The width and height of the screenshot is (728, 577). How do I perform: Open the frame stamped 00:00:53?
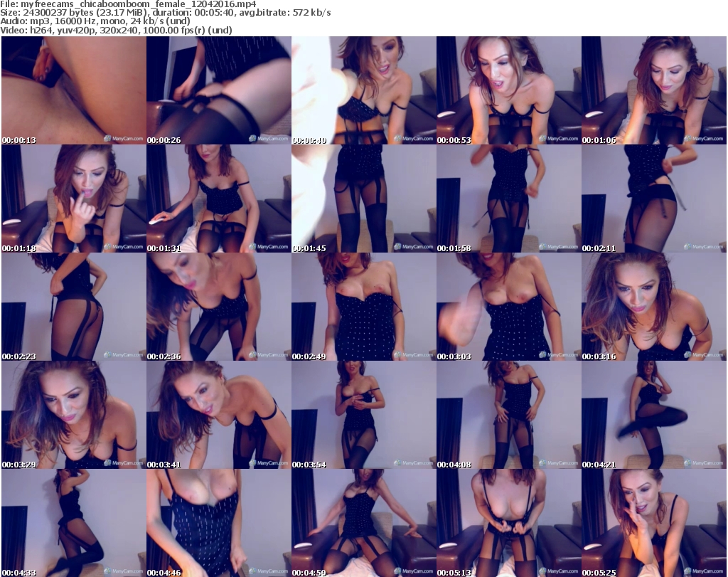click(508, 90)
